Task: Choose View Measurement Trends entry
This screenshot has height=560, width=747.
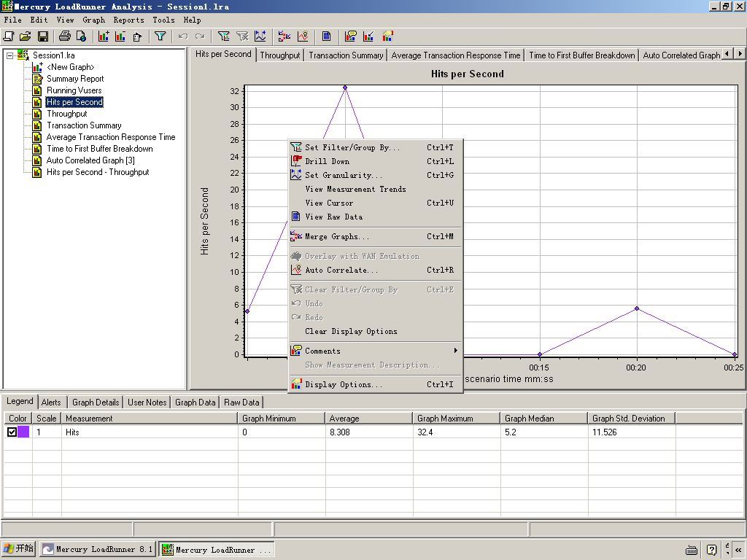Action: 376,189
